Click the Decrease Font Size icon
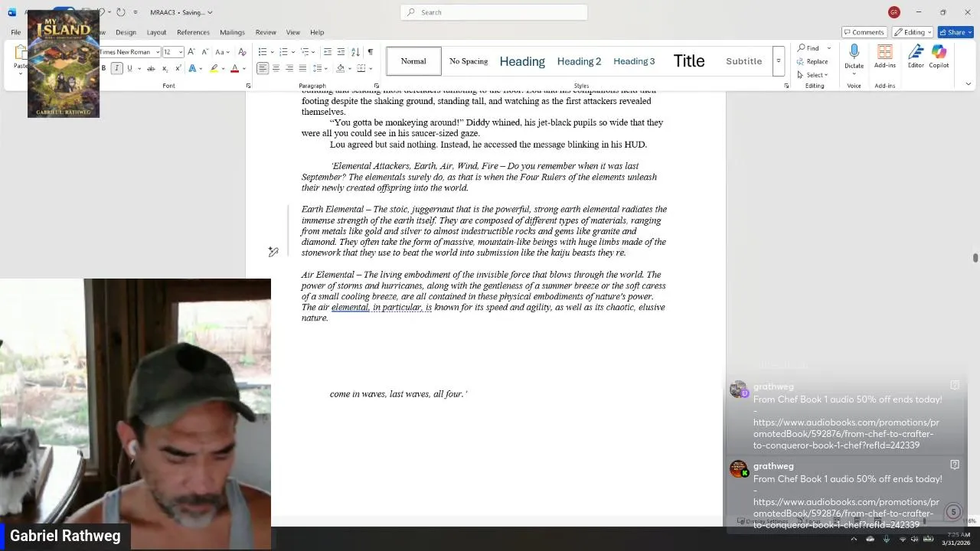 (204, 52)
